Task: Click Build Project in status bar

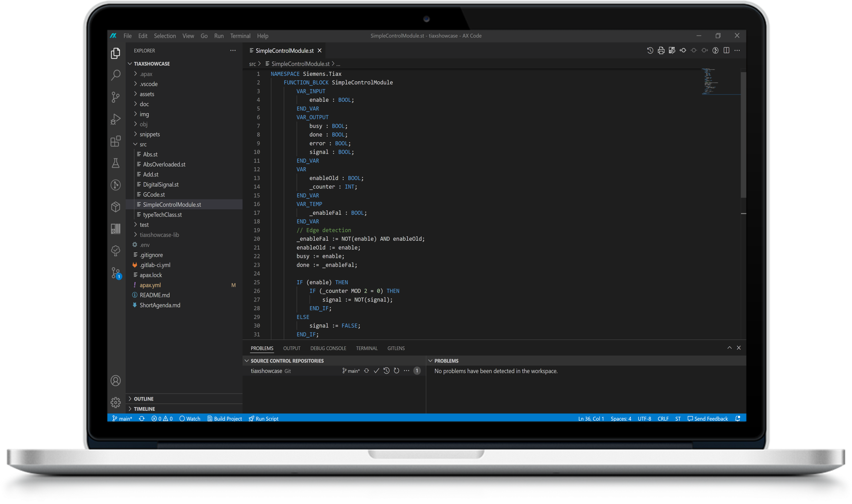Action: click(x=225, y=418)
